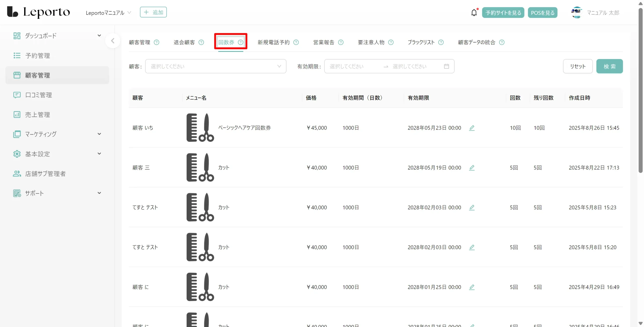Open Leportoマニュアル store switcher dropdown
The image size is (644, 327).
pos(108,13)
